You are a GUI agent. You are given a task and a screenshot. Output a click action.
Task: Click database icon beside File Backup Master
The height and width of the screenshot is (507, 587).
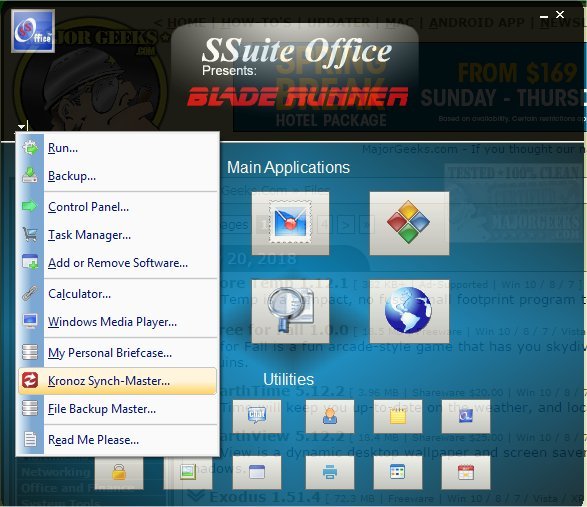click(30, 408)
